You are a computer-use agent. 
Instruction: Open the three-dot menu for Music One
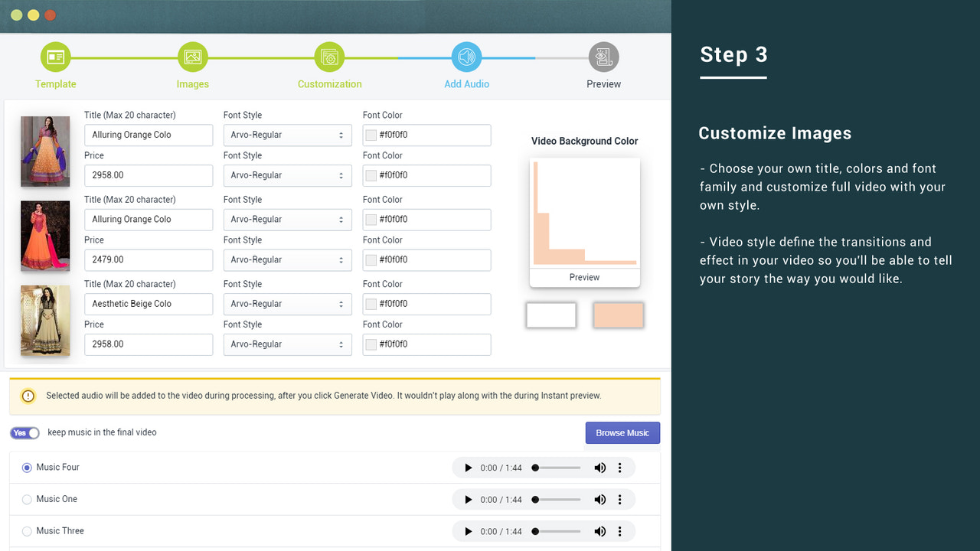620,499
